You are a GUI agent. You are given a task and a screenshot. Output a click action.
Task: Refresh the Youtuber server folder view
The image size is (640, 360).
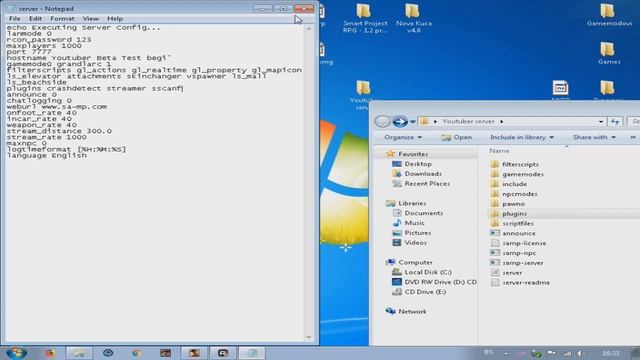click(x=615, y=121)
